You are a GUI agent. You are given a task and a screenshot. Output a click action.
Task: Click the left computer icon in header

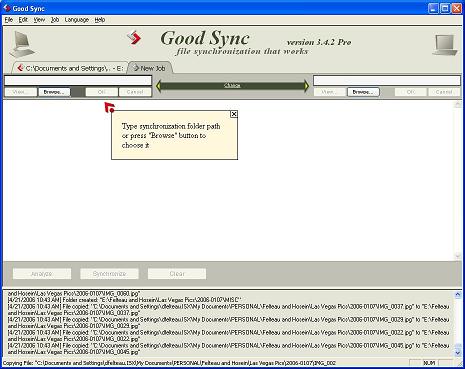(22, 44)
